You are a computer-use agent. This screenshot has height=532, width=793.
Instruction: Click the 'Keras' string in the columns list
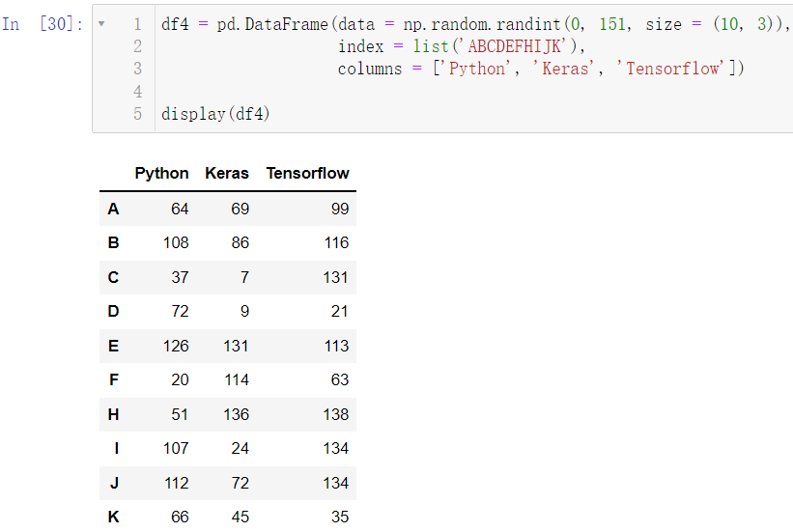tap(563, 69)
